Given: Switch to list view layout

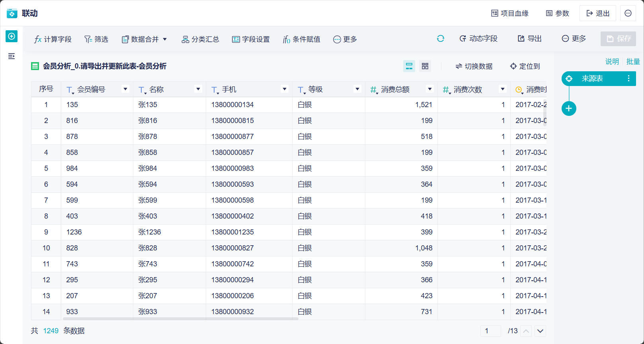Looking at the screenshot, I should click(409, 66).
